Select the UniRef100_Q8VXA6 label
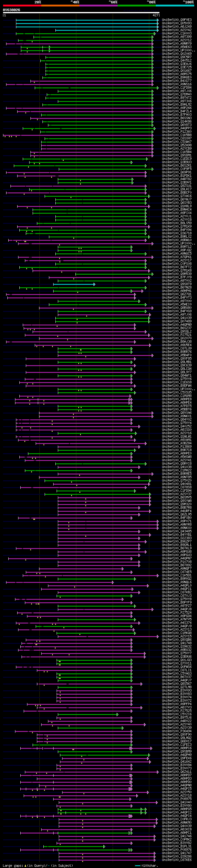 click(x=177, y=413)
